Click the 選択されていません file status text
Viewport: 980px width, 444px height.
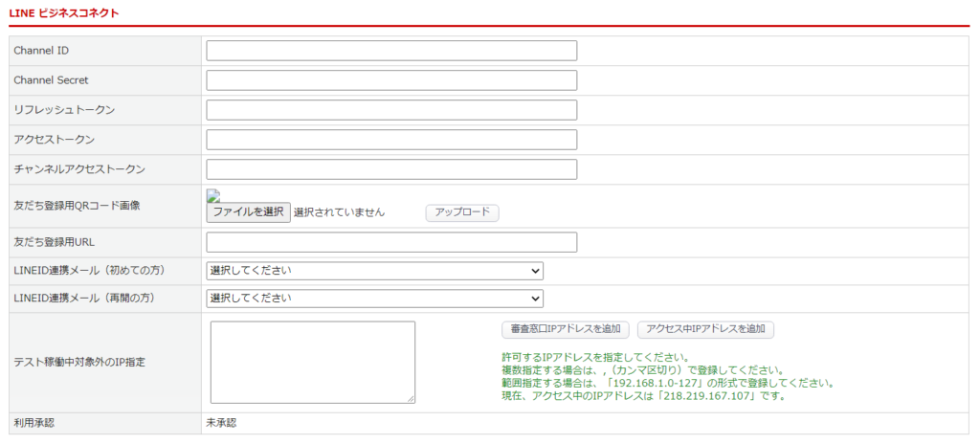[x=340, y=212]
